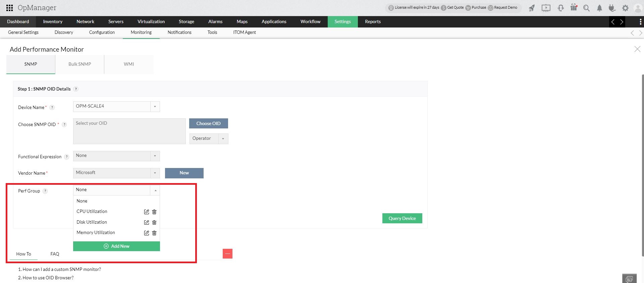The height and width of the screenshot is (283, 644).
Task: Open the chat widget icon
Action: tap(629, 279)
